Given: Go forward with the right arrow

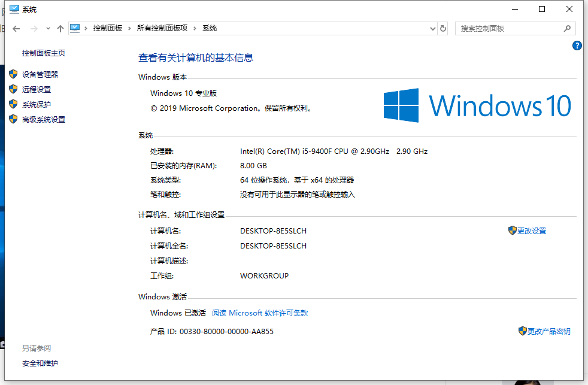Looking at the screenshot, I should tap(34, 29).
